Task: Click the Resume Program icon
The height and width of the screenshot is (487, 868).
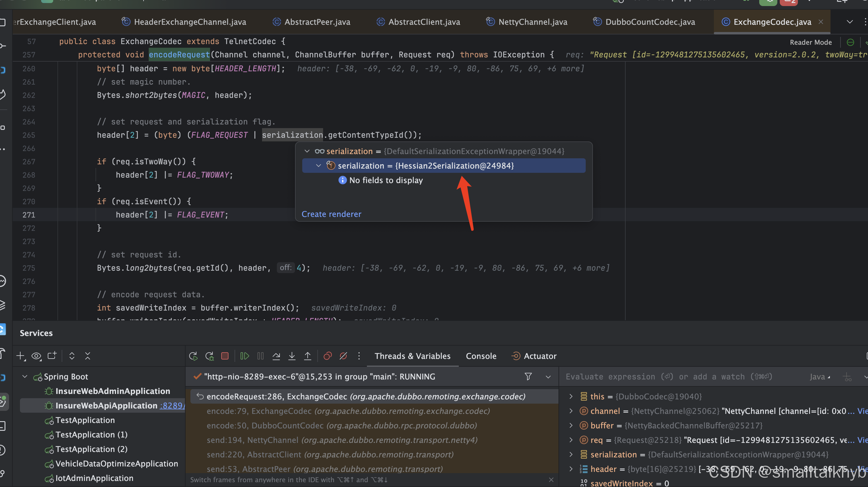Action: (x=244, y=356)
